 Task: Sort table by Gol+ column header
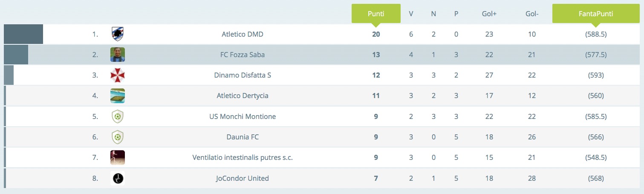click(x=489, y=14)
